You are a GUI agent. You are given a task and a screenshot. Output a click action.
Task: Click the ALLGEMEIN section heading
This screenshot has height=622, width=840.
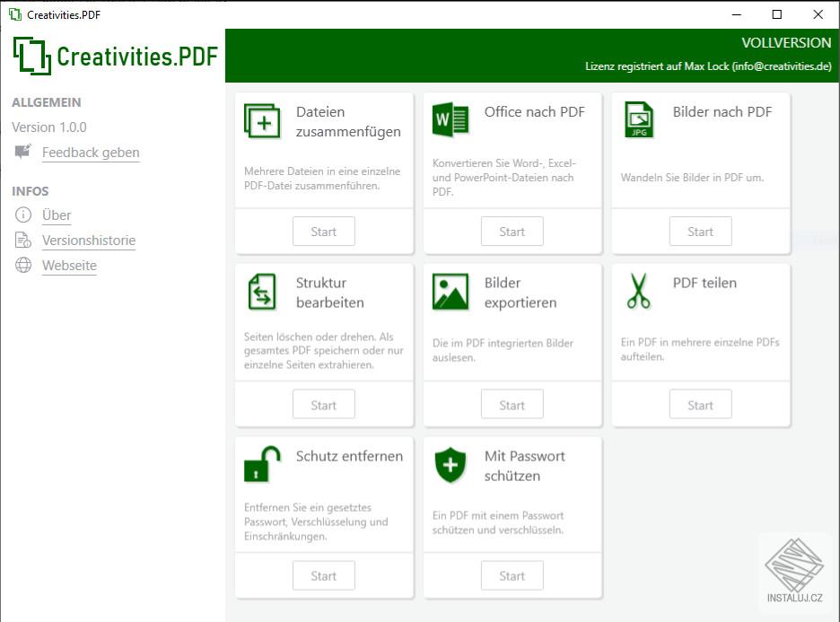pos(47,102)
